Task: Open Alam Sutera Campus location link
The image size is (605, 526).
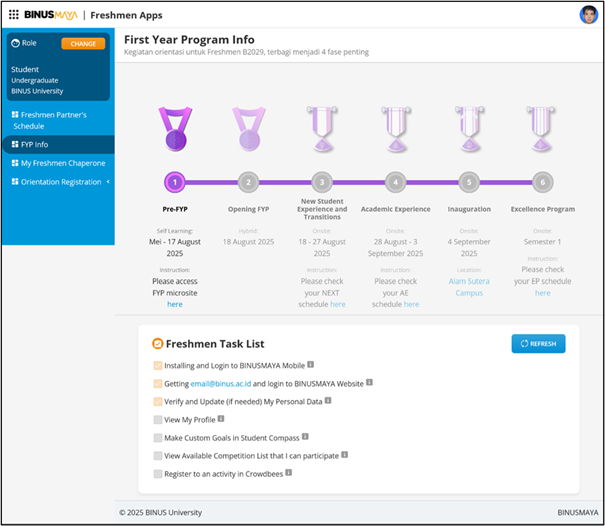Action: click(469, 287)
